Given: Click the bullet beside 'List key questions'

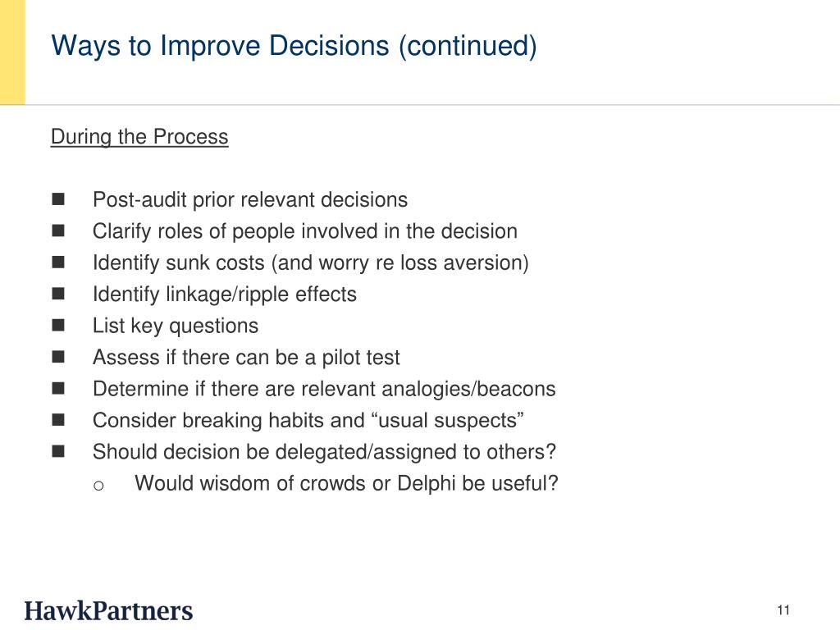Looking at the screenshot, I should coord(58,325).
